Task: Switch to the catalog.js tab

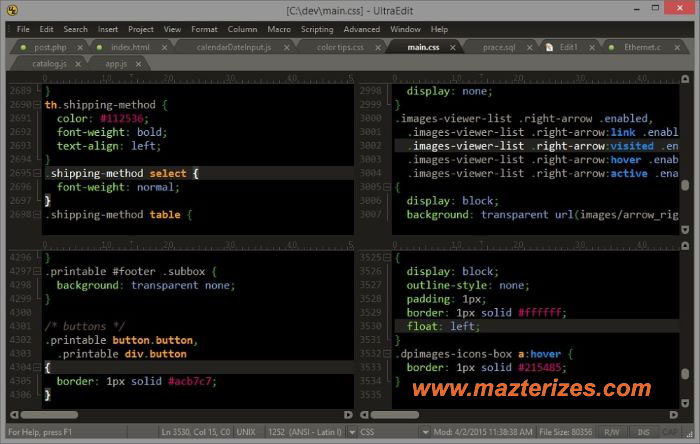Action: tap(50, 64)
